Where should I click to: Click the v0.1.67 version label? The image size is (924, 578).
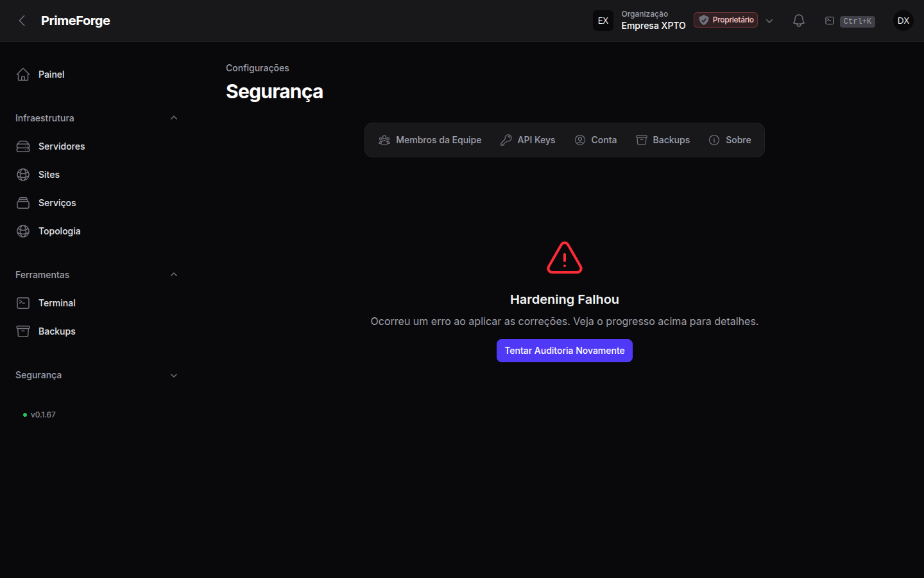(x=43, y=415)
